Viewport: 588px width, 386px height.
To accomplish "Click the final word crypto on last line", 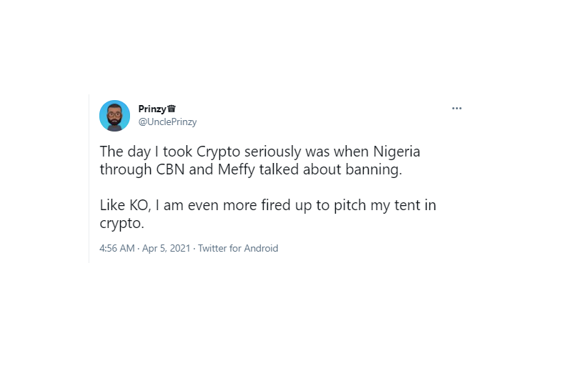I will pyautogui.click(x=122, y=224).
